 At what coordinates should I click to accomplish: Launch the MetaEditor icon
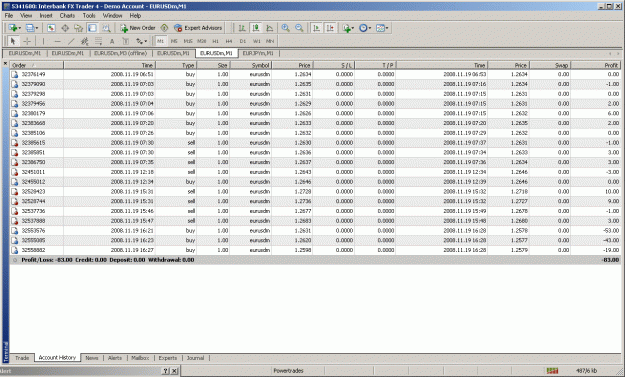point(164,28)
